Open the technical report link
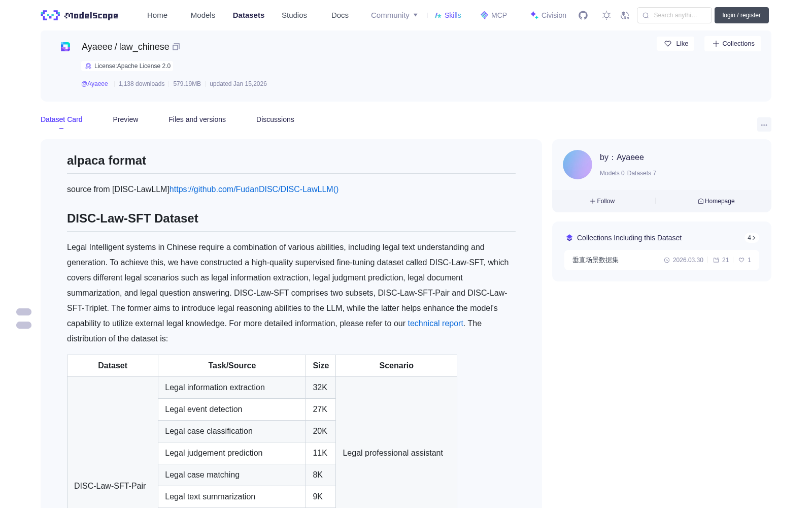 pyautogui.click(x=435, y=323)
